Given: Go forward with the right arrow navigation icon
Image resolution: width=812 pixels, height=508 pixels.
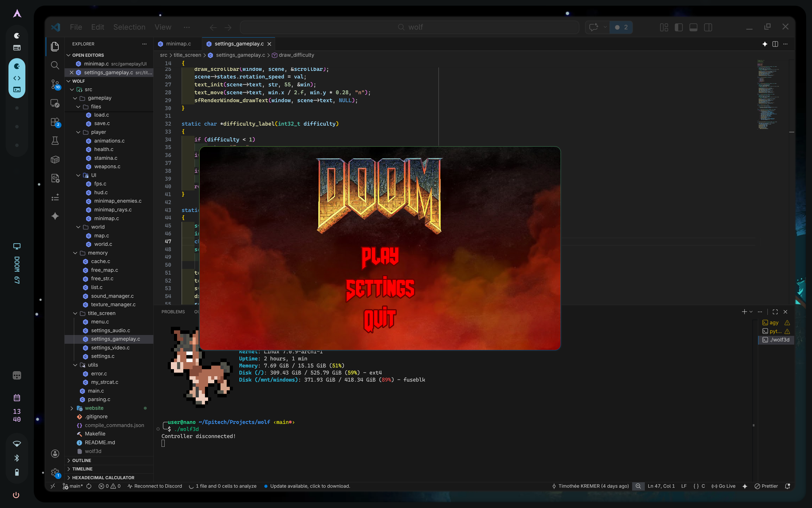Looking at the screenshot, I should pyautogui.click(x=228, y=27).
